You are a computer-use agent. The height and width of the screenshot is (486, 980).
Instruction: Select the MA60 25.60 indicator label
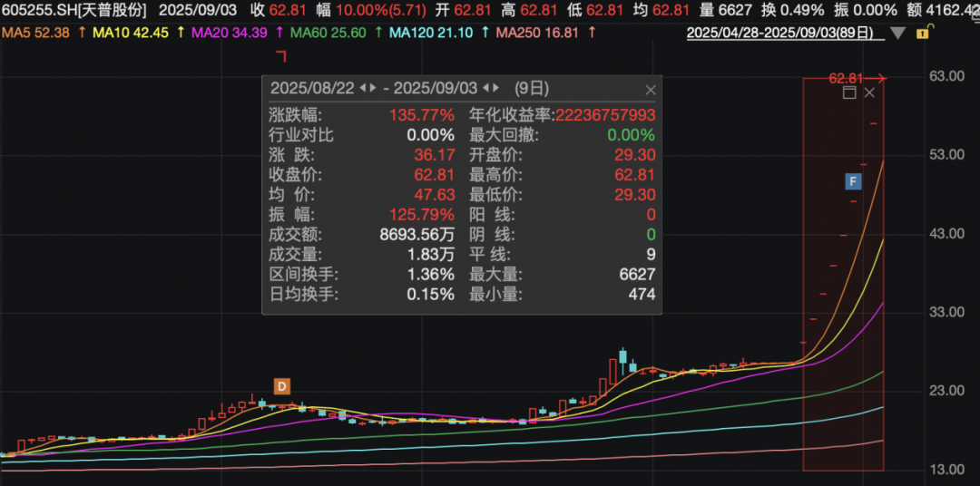(x=328, y=34)
